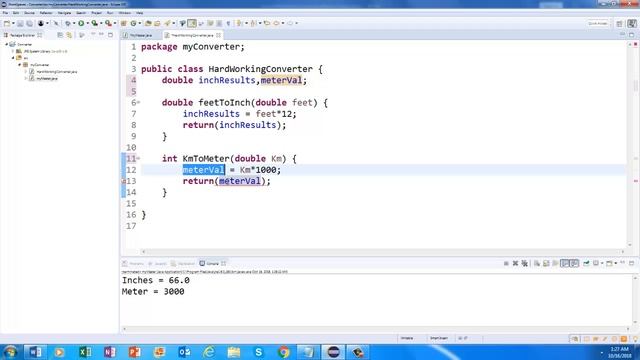The image size is (640, 360).
Task: Expand the HardWorkingConverter.java tree node
Action: (x=26, y=71)
